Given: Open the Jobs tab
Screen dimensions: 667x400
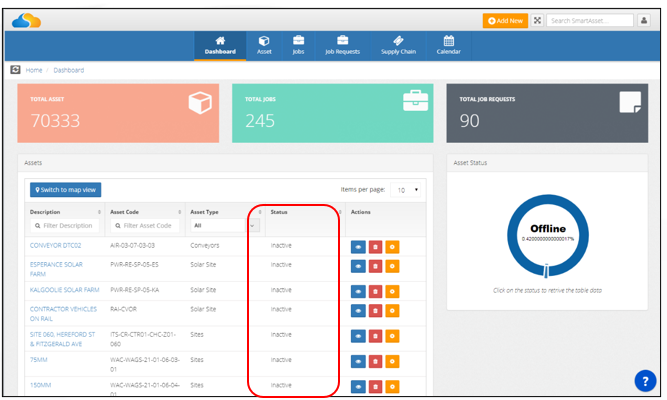Looking at the screenshot, I should [298, 46].
